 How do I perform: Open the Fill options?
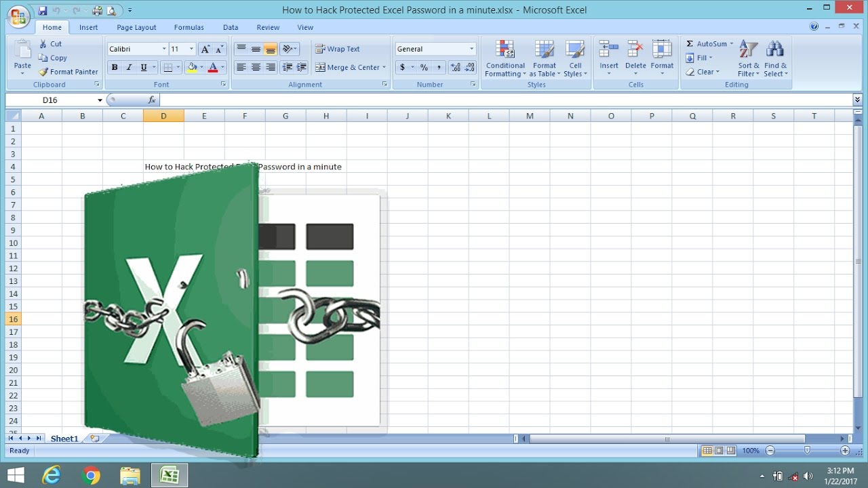[699, 58]
